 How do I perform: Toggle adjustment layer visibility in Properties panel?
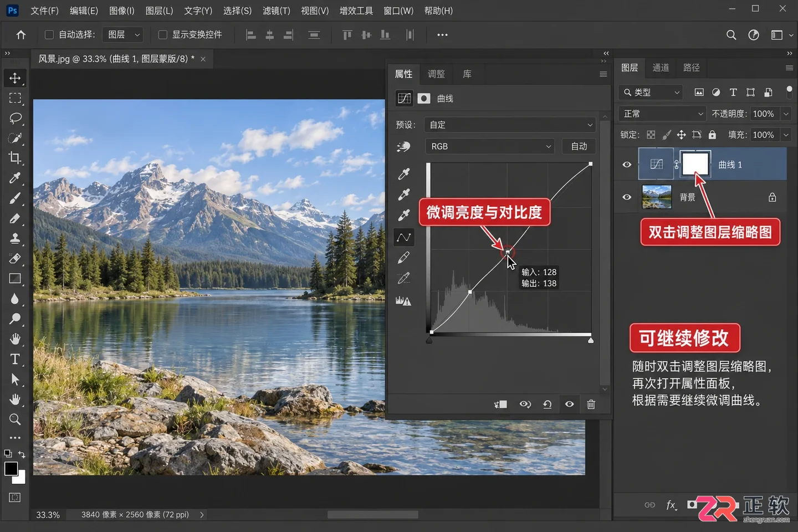[569, 405]
